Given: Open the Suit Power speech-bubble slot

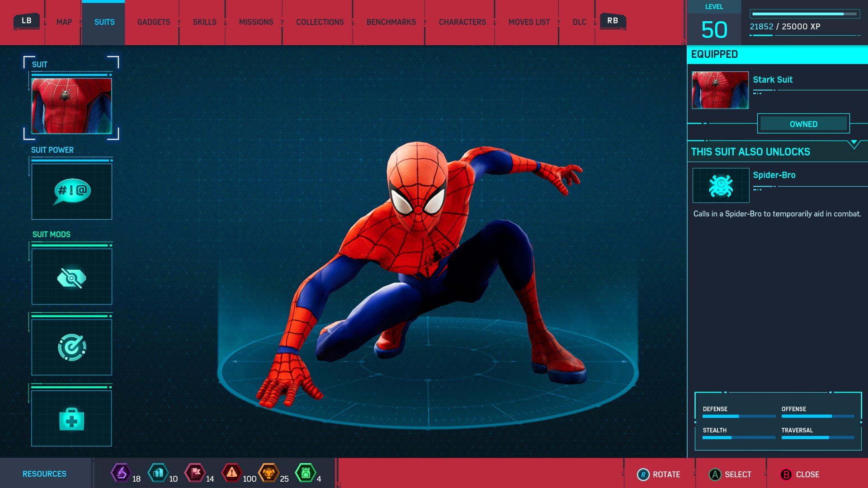Looking at the screenshot, I should coord(72,192).
